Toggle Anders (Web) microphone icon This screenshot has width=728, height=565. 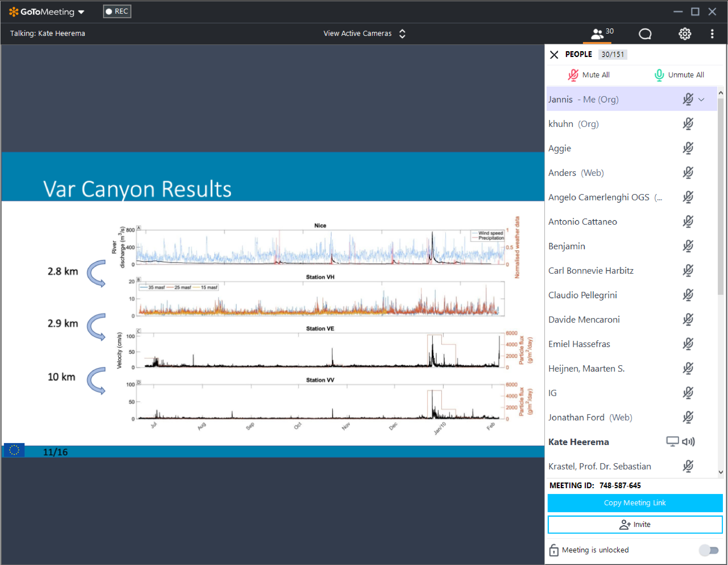coord(688,172)
